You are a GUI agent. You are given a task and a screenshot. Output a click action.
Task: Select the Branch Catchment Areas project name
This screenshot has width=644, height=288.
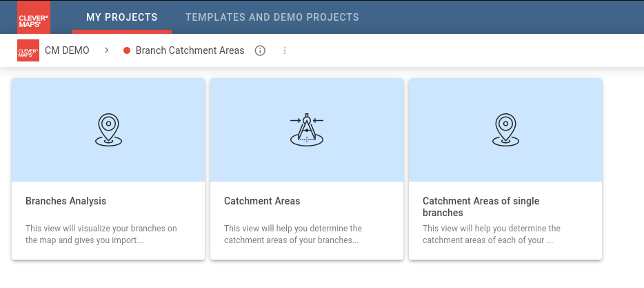[x=190, y=50]
